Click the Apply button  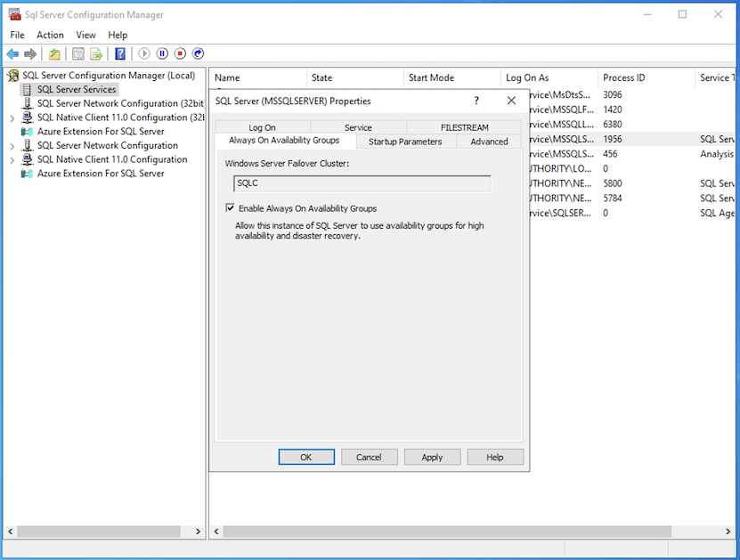(432, 457)
